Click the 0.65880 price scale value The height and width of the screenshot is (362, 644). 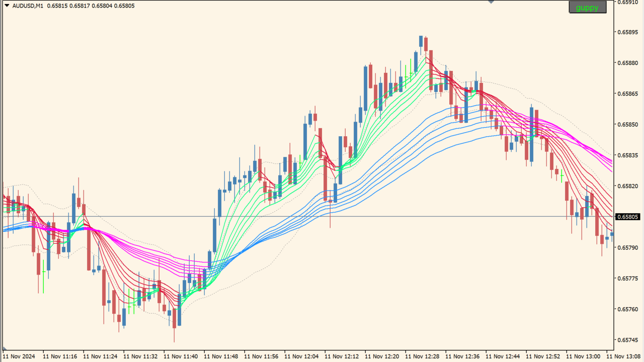tap(627, 63)
